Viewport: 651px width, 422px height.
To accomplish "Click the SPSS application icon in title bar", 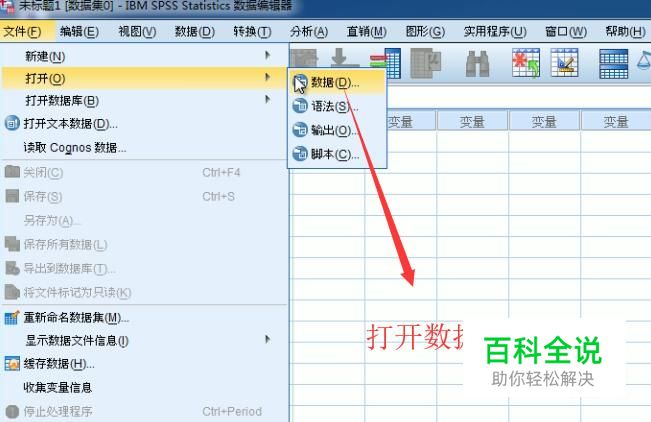I will pos(7,7).
